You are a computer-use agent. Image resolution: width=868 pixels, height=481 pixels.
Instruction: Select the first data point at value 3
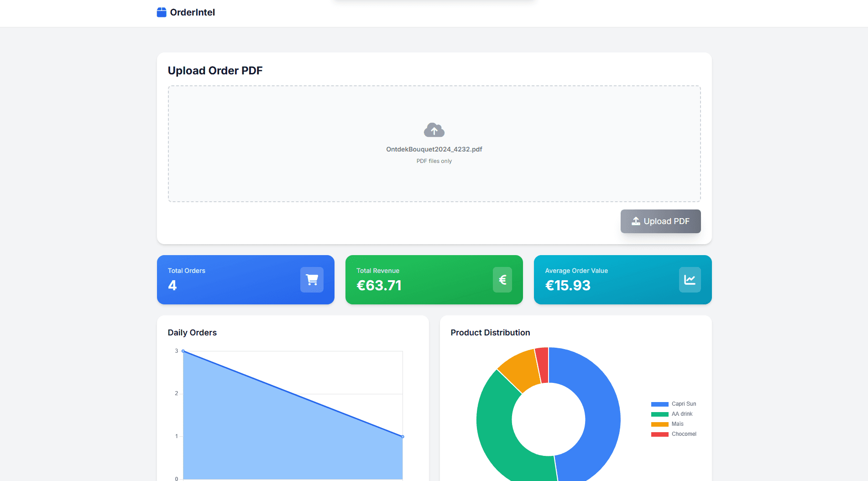click(183, 351)
